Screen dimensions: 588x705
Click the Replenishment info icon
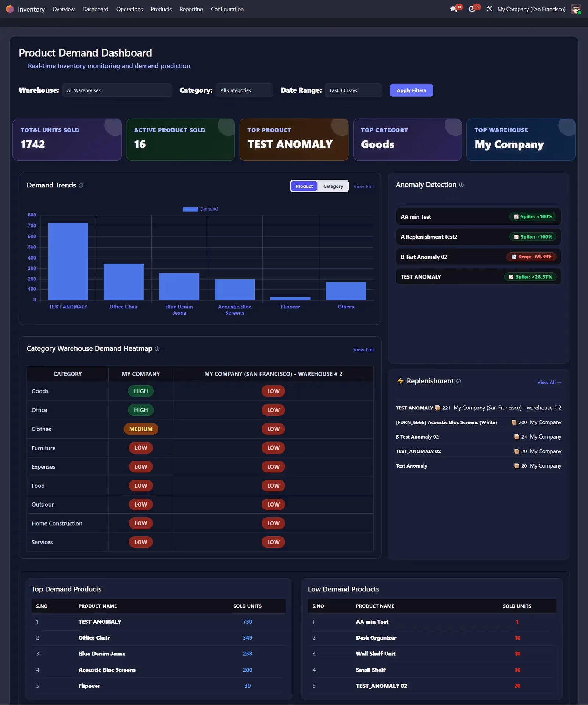pyautogui.click(x=459, y=381)
